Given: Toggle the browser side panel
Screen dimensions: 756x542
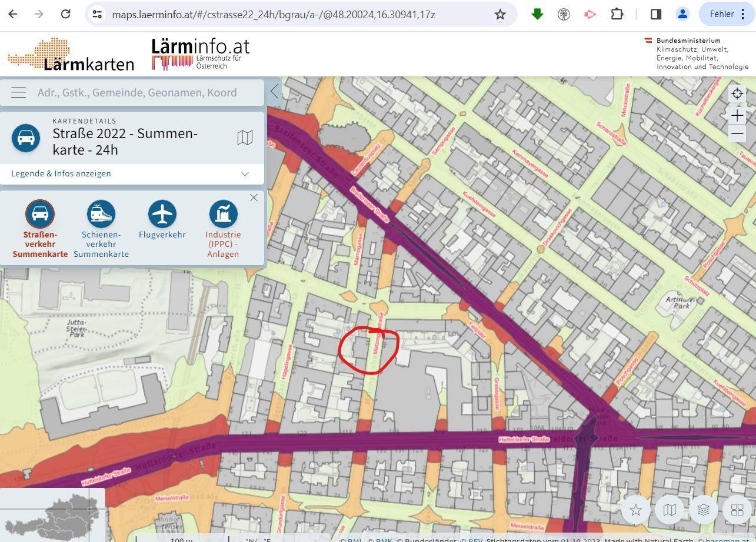Looking at the screenshot, I should (x=656, y=14).
